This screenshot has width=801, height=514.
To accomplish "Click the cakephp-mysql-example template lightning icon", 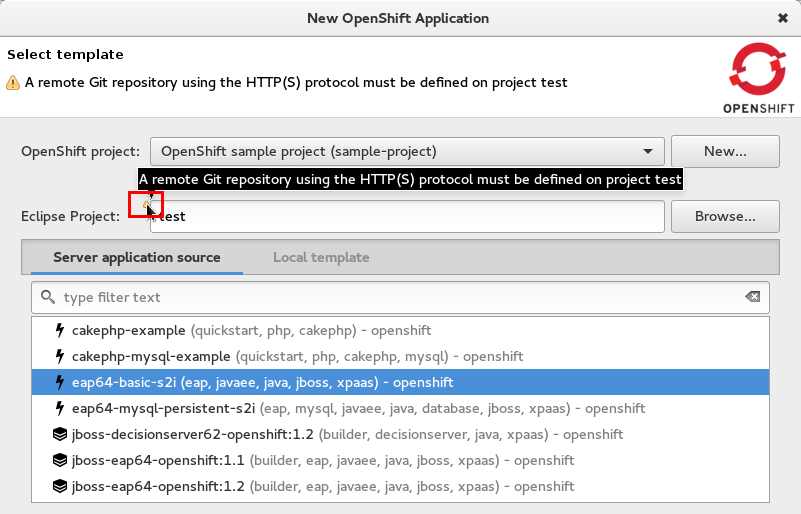I will click(59, 357).
